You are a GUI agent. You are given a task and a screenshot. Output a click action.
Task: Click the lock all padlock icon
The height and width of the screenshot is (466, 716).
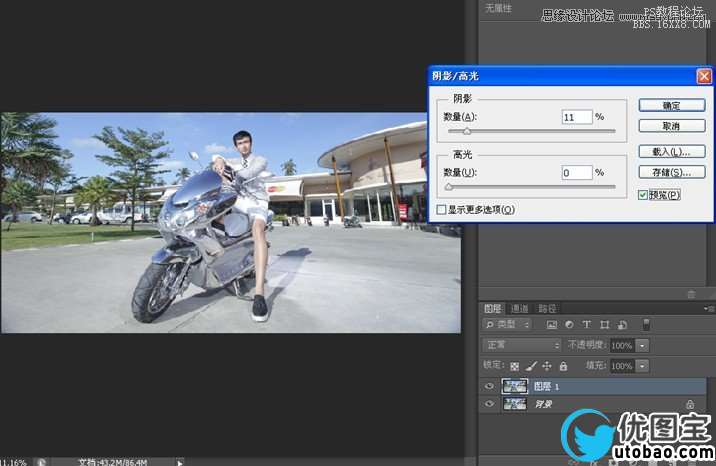click(563, 367)
